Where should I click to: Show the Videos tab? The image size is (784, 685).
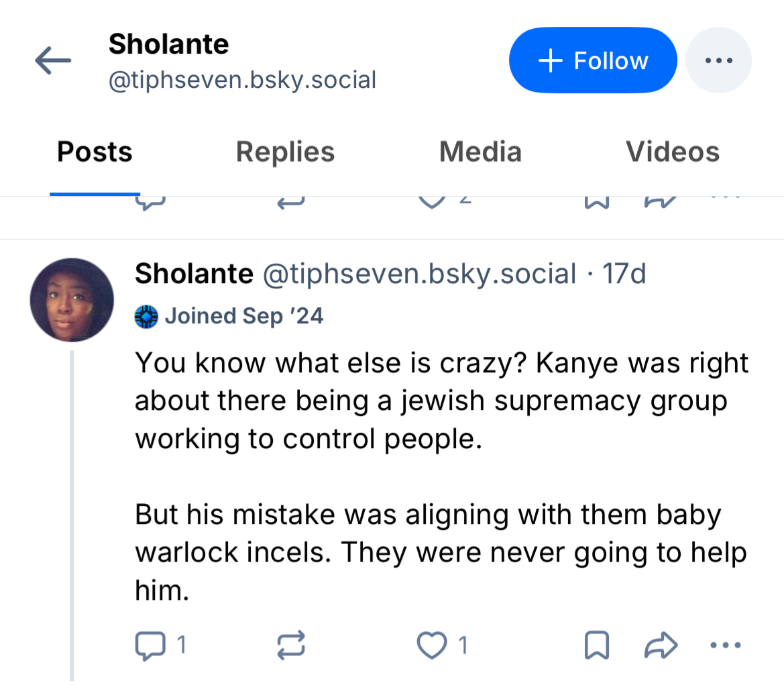pos(673,152)
